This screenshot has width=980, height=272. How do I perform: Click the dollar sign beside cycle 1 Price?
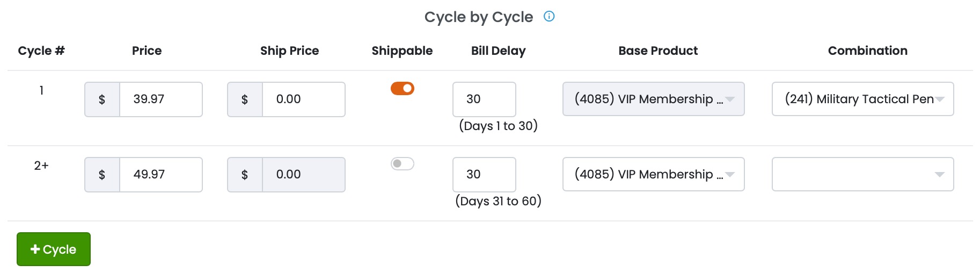coord(102,99)
